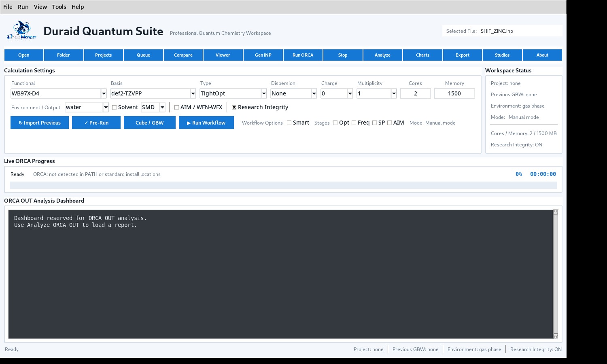Expand the Functional dropdown arrow
This screenshot has height=364, width=607.
pos(104,93)
